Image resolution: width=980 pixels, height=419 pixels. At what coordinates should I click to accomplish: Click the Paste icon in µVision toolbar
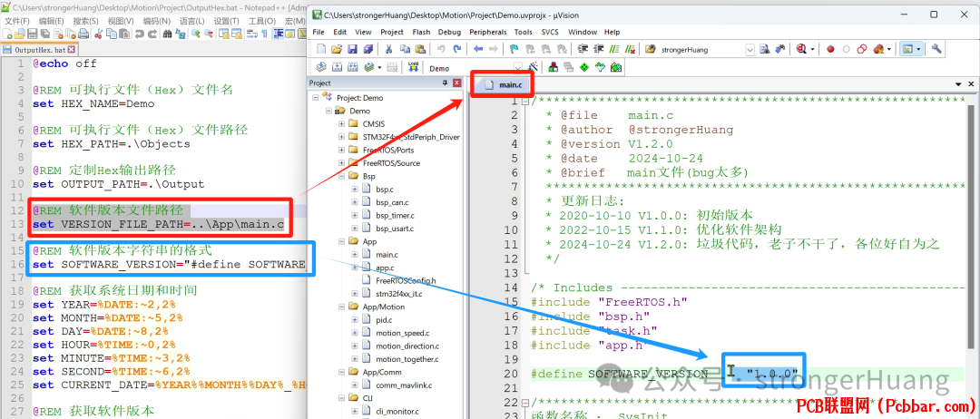421,49
